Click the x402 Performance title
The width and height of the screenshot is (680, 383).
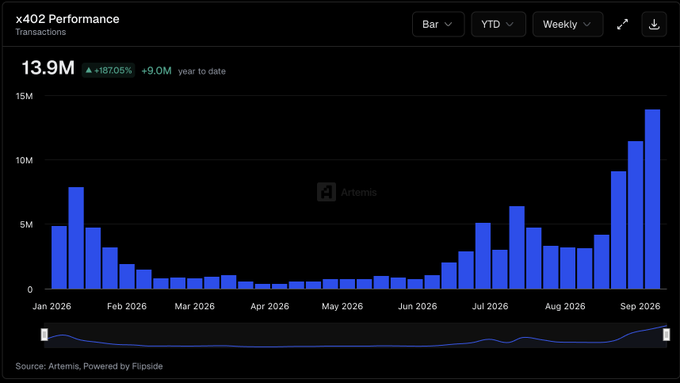67,19
